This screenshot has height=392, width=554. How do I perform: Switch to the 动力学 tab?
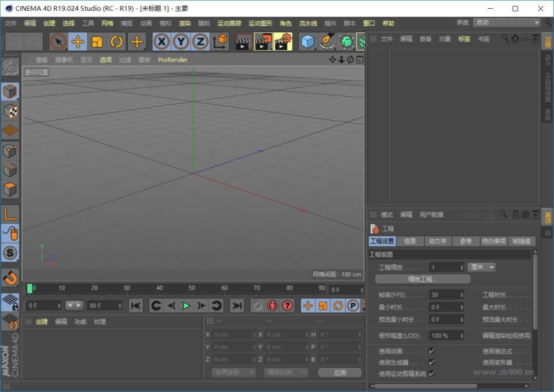point(438,241)
